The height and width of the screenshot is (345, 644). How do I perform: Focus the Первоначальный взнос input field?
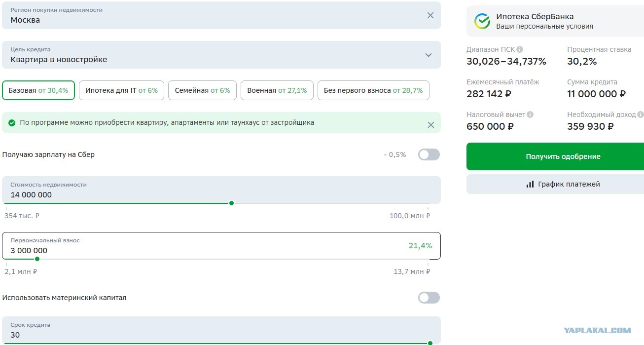[221, 246]
